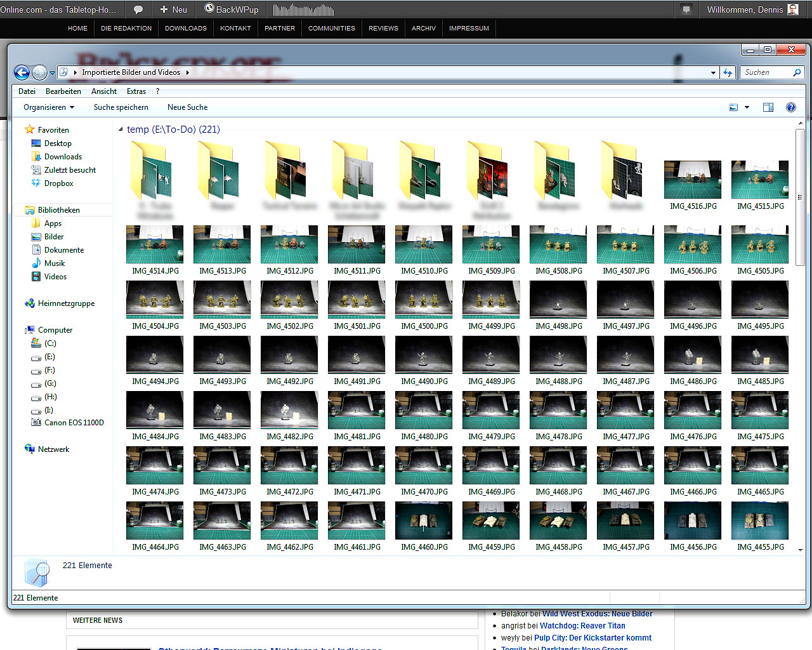Select thumbnail IMG_4510.JPG

[x=424, y=250]
